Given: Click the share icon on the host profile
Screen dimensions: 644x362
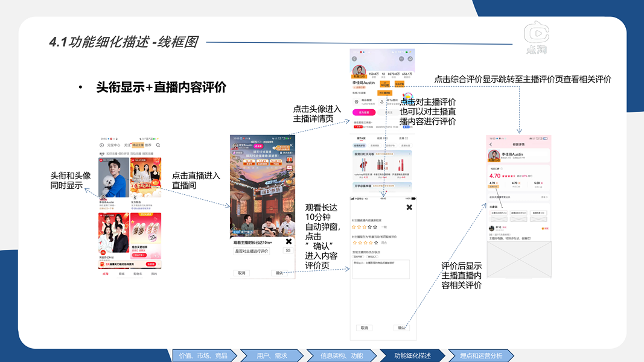Looking at the screenshot, I should (410, 59).
